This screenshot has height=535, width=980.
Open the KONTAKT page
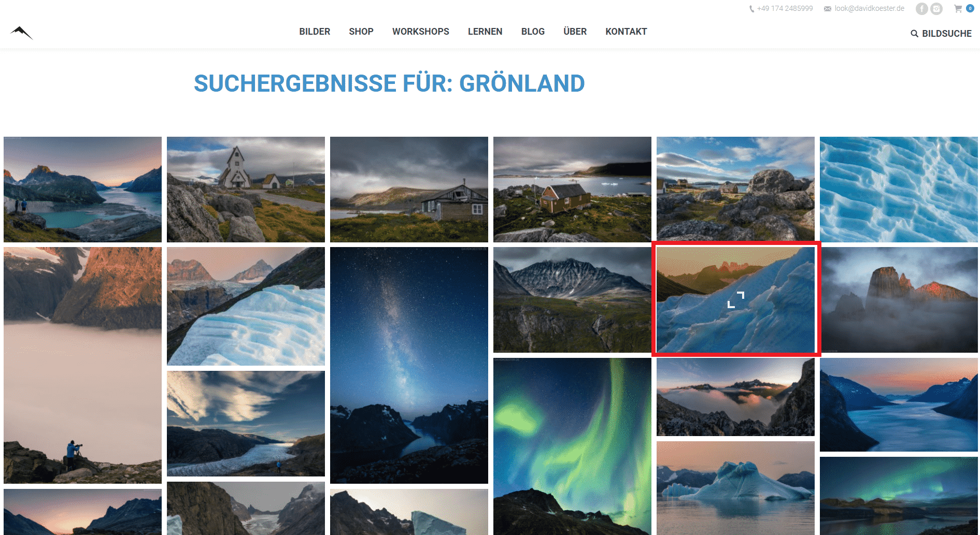pos(626,32)
